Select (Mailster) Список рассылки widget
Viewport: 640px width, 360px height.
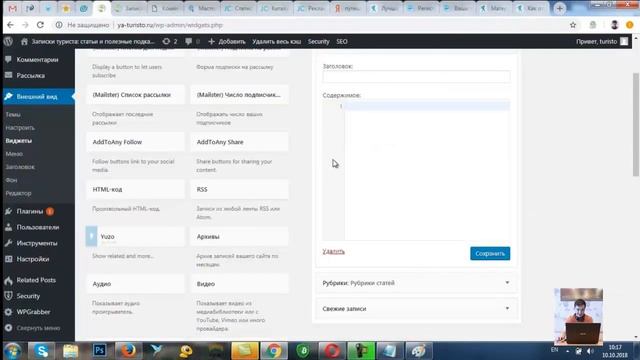click(135, 95)
